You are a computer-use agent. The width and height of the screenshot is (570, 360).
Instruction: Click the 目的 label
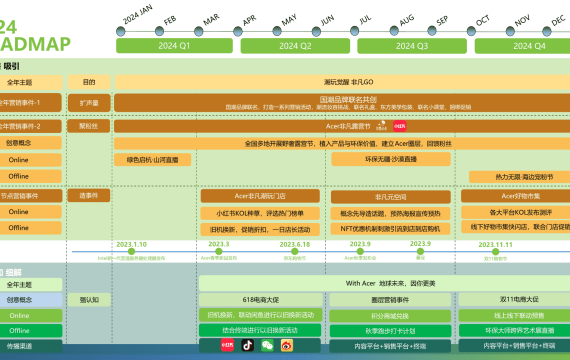point(89,82)
